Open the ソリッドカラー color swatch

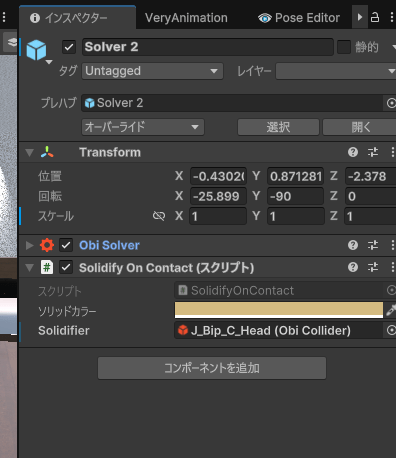[x=279, y=310]
